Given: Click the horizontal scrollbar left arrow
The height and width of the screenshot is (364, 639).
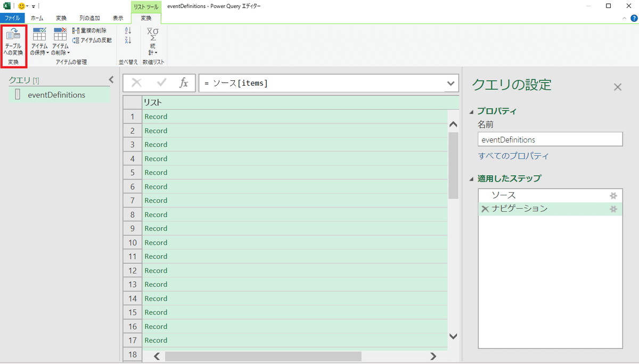Looking at the screenshot, I should pos(157,356).
